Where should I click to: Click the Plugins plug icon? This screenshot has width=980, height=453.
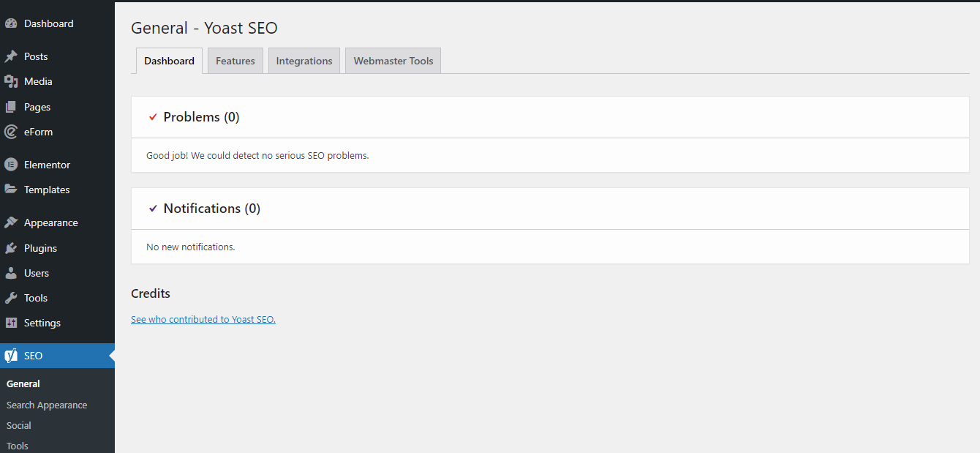coord(11,248)
